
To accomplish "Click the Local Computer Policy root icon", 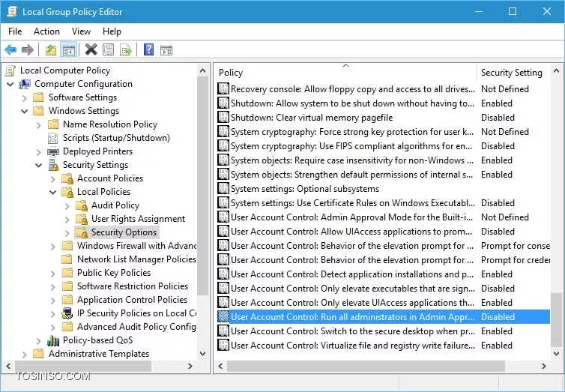I will point(10,70).
